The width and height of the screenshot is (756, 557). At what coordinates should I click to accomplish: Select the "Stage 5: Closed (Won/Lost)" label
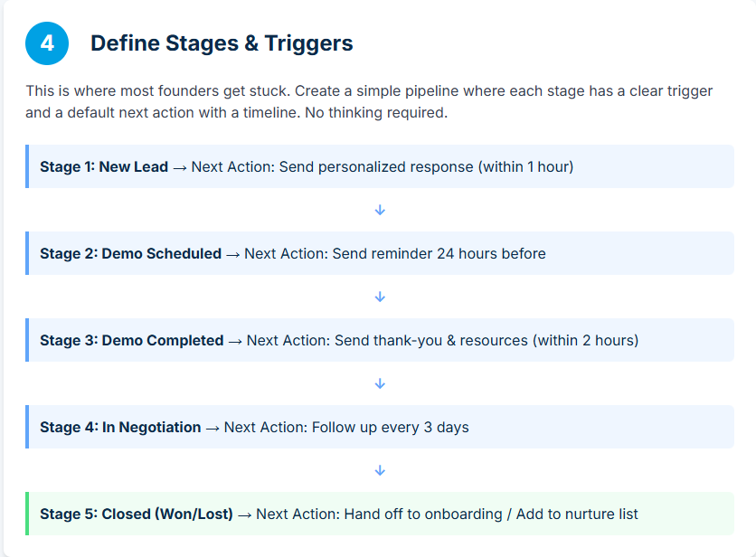pyautogui.click(x=137, y=514)
